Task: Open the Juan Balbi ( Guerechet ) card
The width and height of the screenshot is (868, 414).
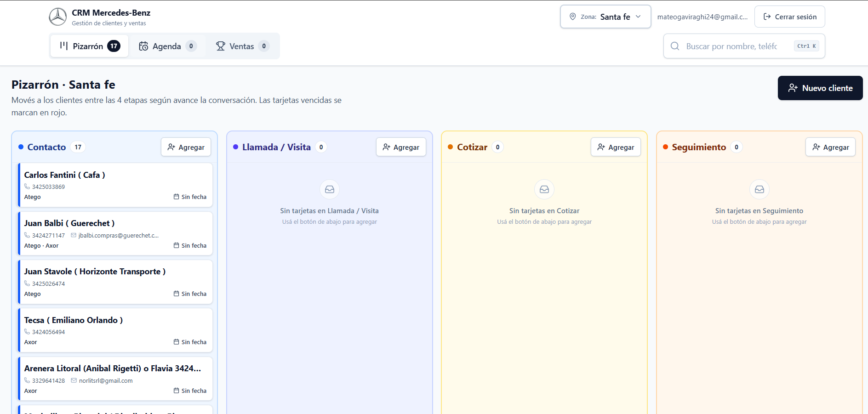Action: (115, 233)
